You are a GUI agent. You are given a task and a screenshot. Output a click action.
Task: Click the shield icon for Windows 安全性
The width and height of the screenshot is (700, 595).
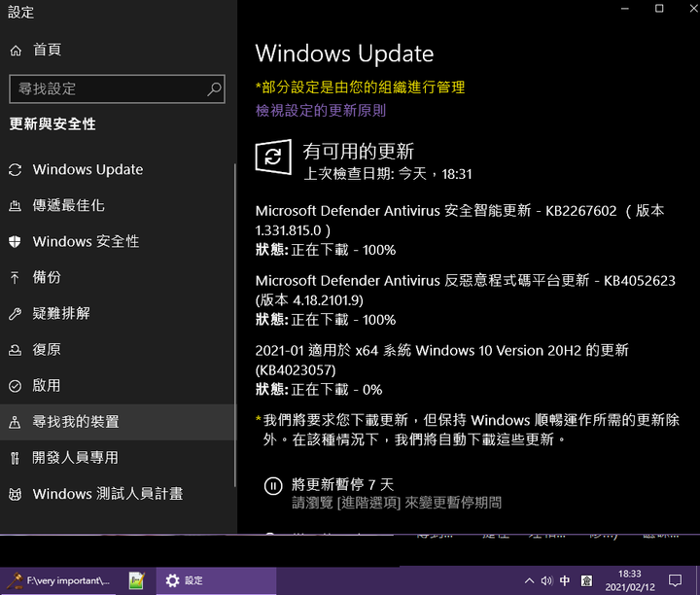[16, 241]
